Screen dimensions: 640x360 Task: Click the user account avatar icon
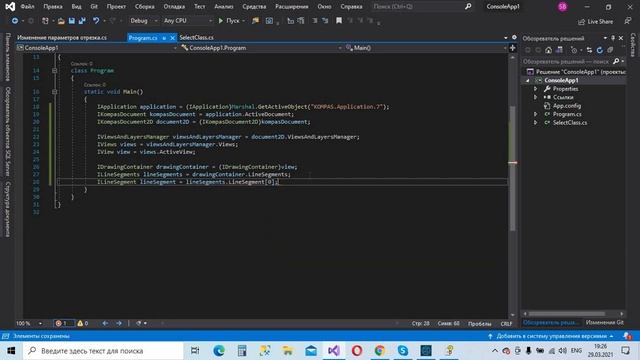coord(562,7)
